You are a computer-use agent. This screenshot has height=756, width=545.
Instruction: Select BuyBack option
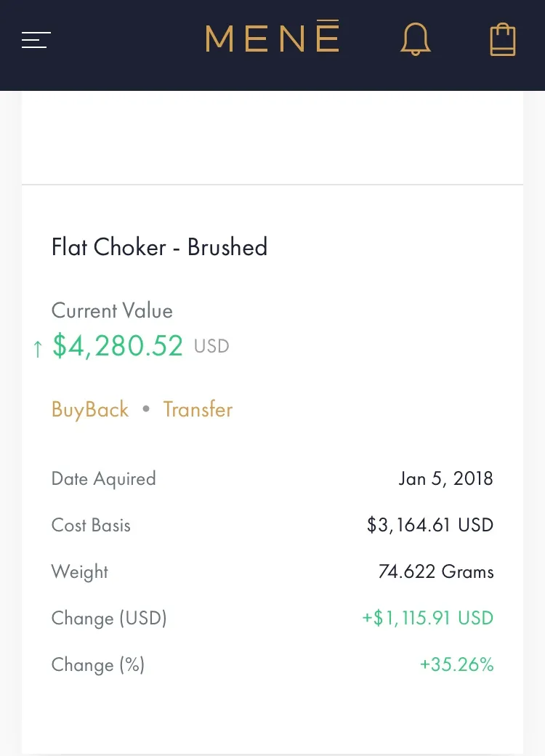tap(90, 410)
